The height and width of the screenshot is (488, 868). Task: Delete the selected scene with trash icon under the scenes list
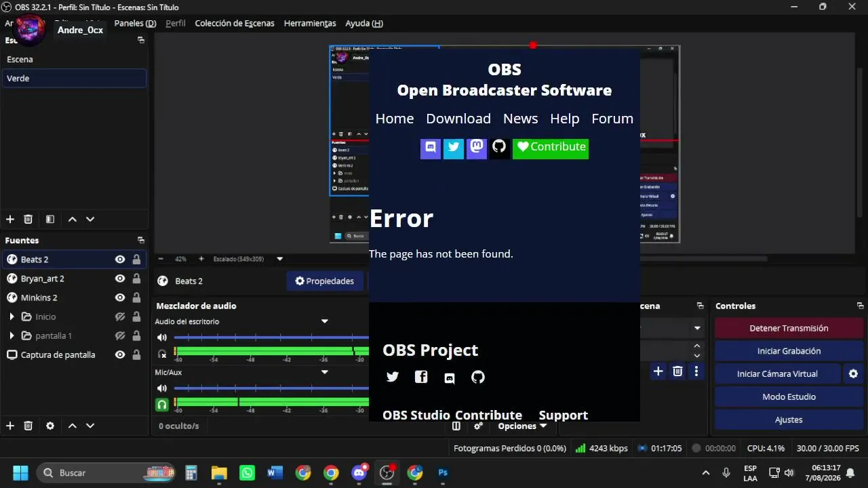[x=28, y=219]
